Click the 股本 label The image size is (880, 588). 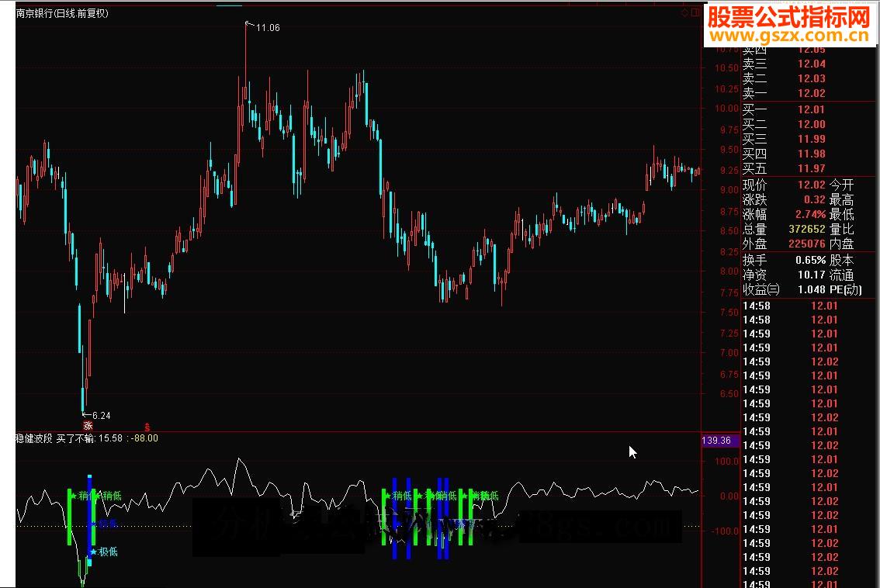tap(842, 261)
